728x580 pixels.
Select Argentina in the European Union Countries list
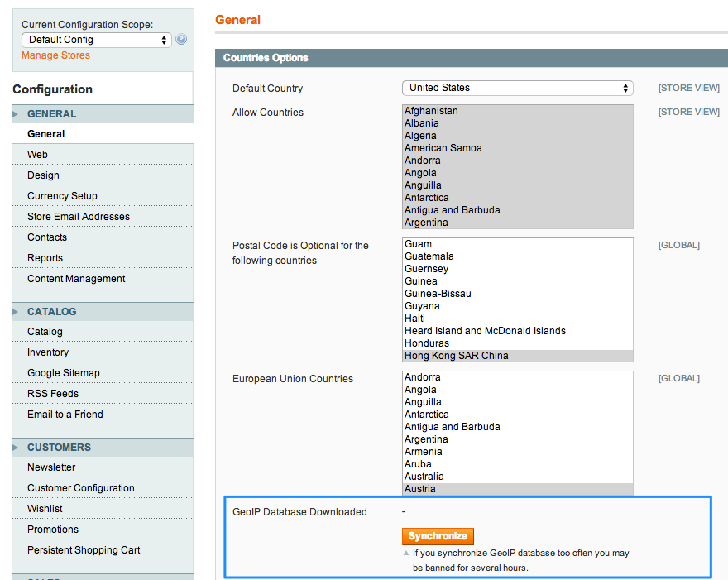(517, 439)
